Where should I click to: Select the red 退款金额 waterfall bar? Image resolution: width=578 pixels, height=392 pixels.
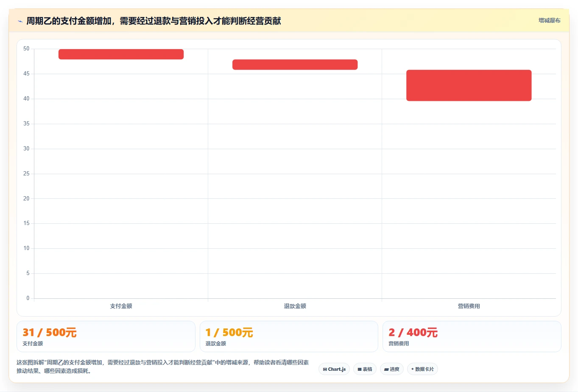[295, 64]
